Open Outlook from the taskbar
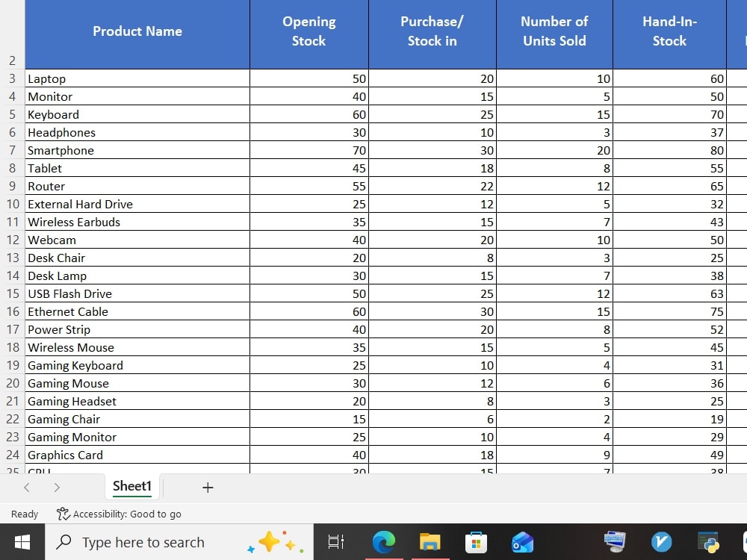Screen dimensions: 747x560 tap(523, 542)
